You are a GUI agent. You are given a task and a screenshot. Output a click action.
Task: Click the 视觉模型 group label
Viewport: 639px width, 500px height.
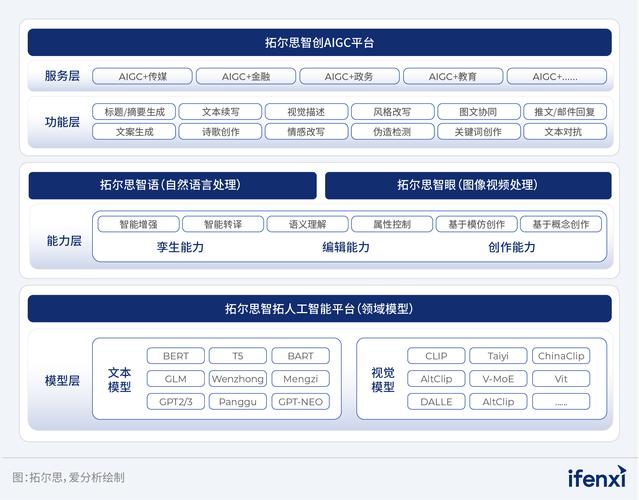pyautogui.click(x=383, y=379)
